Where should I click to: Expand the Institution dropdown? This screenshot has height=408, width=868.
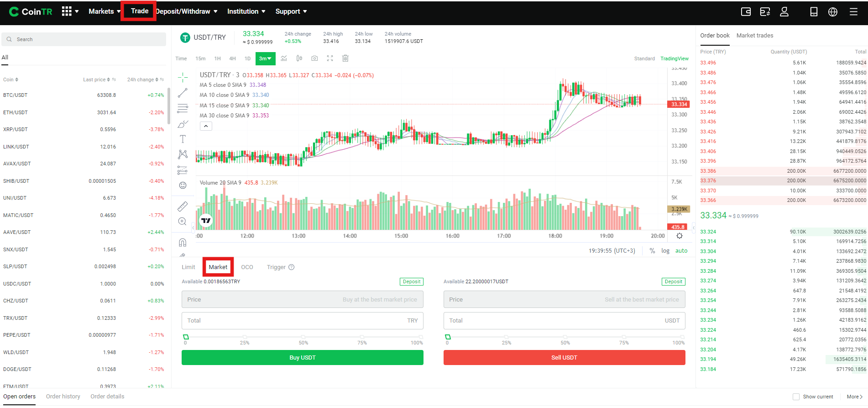point(246,11)
